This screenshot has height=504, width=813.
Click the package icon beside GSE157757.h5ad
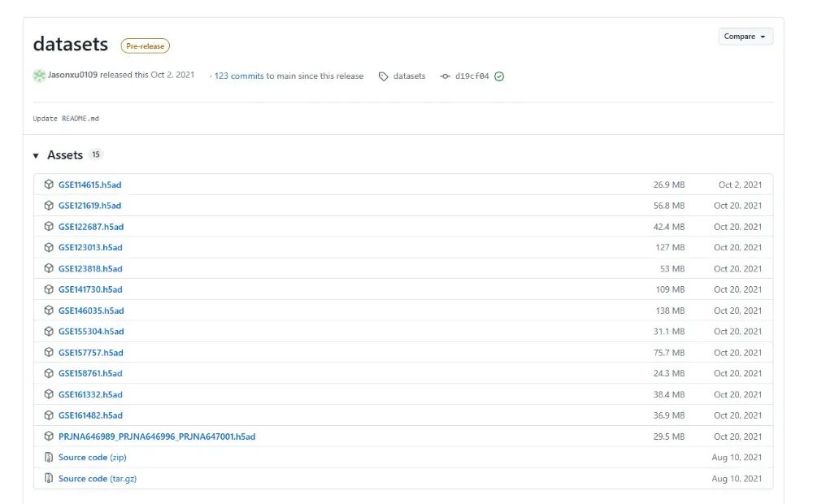click(49, 352)
